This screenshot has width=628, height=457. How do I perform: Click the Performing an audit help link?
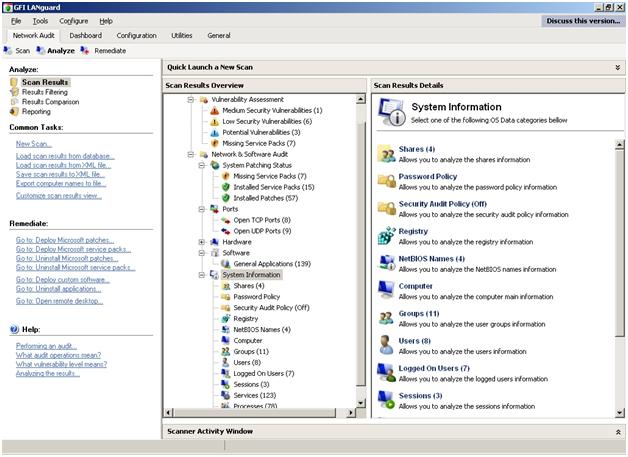(46, 346)
